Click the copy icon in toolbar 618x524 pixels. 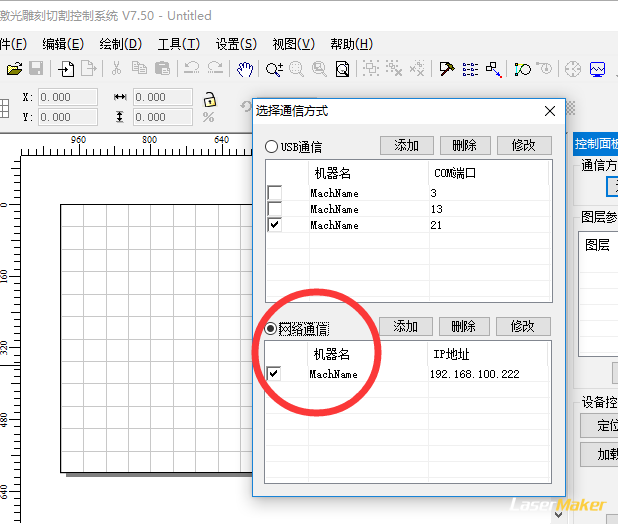[x=139, y=68]
